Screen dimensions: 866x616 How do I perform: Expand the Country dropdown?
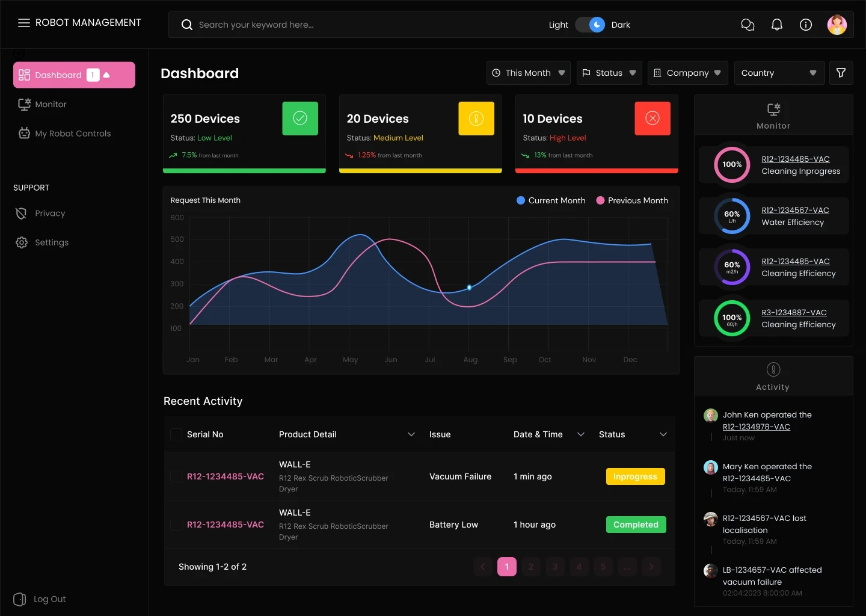[x=779, y=73]
